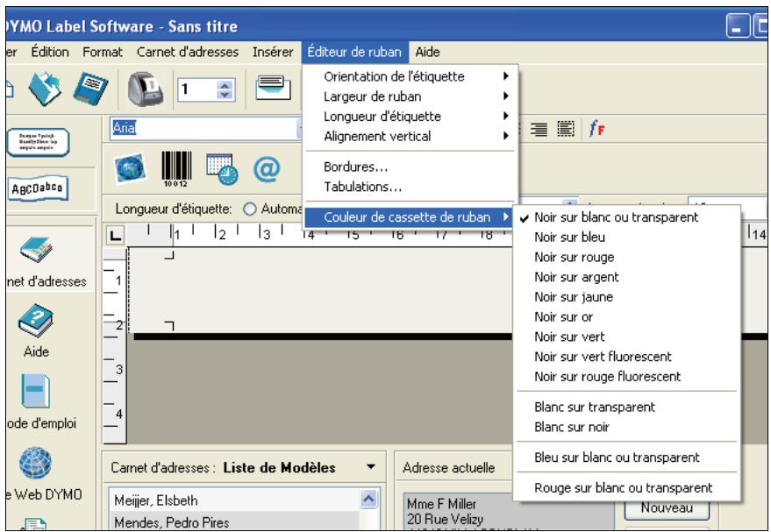Click the Nouveau button
771x532 pixels.
(667, 508)
